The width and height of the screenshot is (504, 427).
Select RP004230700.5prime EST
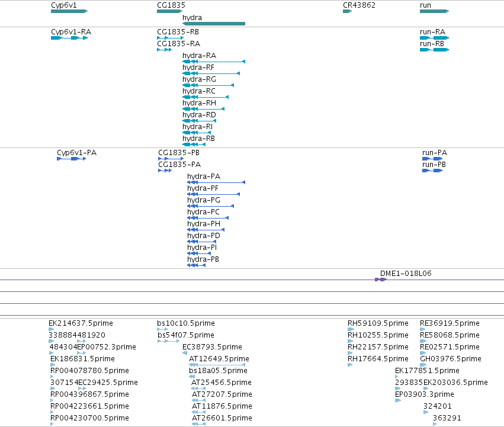(52, 424)
